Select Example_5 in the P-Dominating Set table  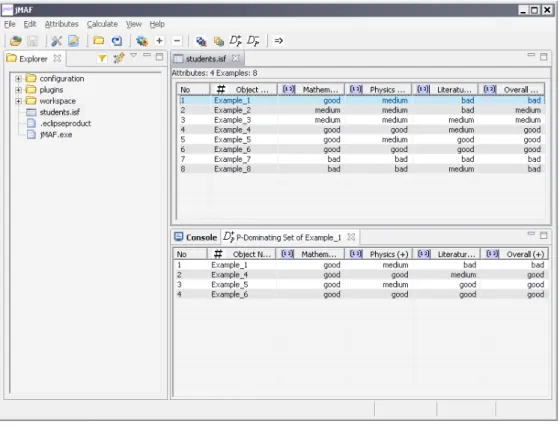(361, 285)
